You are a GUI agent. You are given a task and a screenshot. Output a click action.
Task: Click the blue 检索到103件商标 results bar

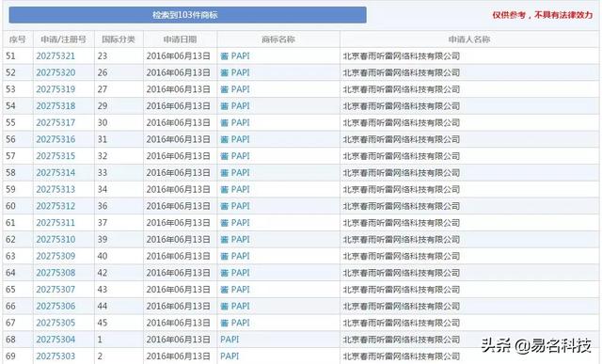coord(187,15)
